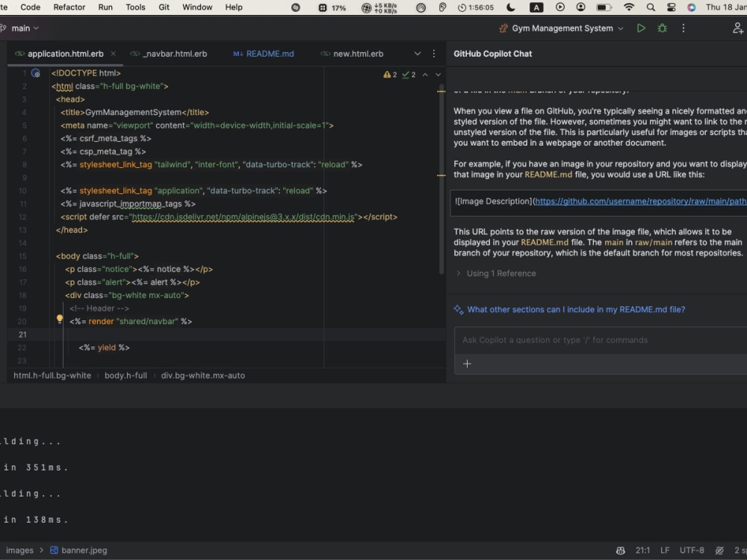Image resolution: width=747 pixels, height=560 pixels.
Task: Switch to _navbar.html.erb tab
Action: pos(169,54)
